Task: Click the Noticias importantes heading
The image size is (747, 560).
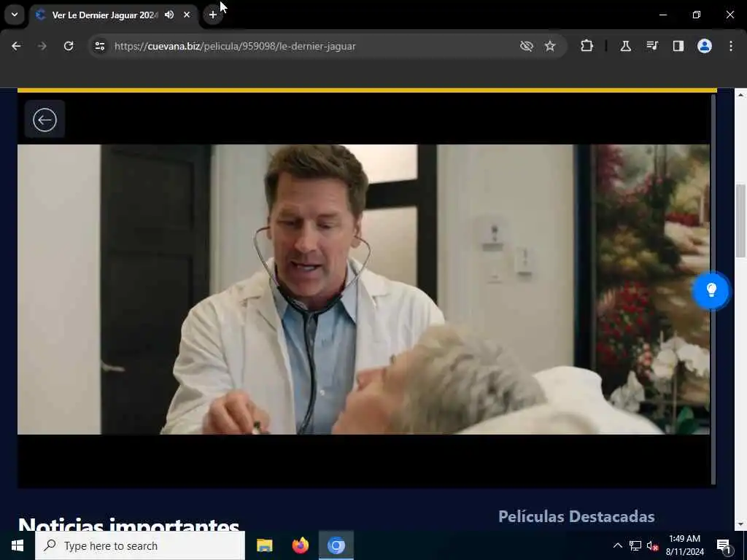Action: tap(128, 524)
